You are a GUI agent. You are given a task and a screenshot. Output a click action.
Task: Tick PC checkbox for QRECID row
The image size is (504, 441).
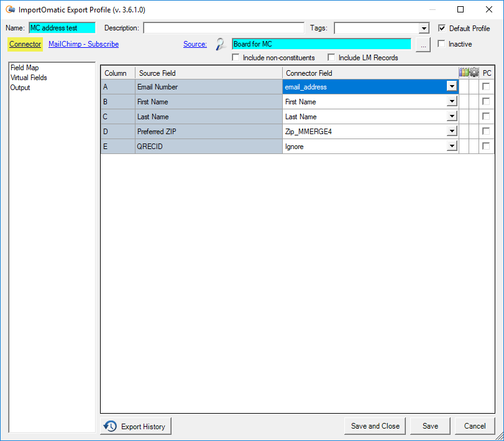pos(486,146)
